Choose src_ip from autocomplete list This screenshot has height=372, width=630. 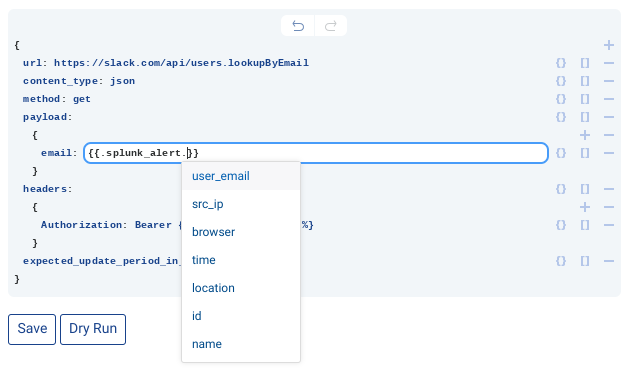coord(241,204)
